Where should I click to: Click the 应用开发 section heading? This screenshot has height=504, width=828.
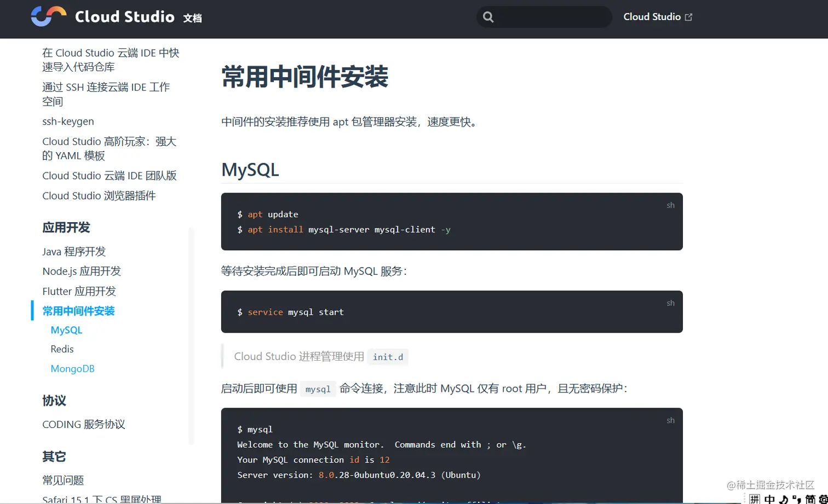tap(66, 228)
